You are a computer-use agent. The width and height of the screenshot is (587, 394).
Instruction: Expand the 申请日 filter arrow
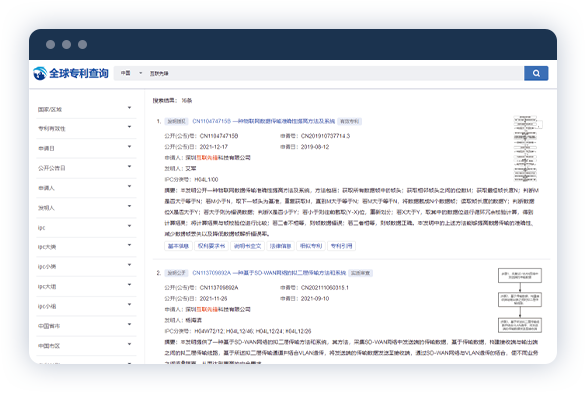point(129,147)
